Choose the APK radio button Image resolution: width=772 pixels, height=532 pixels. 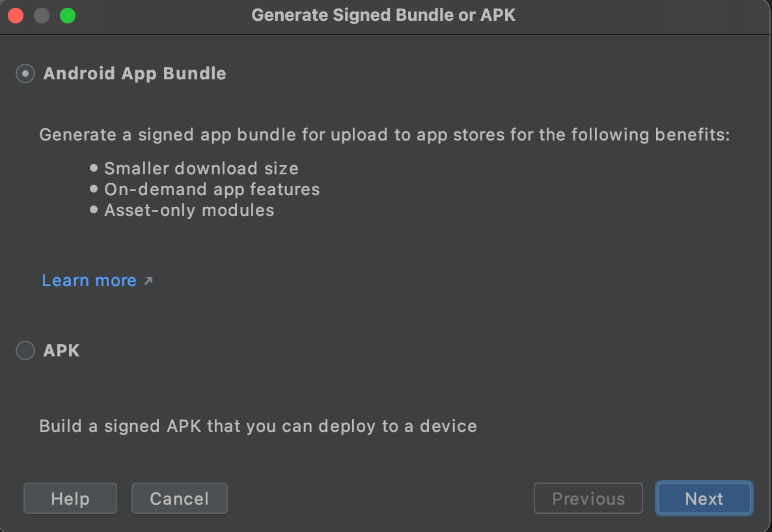pos(25,351)
